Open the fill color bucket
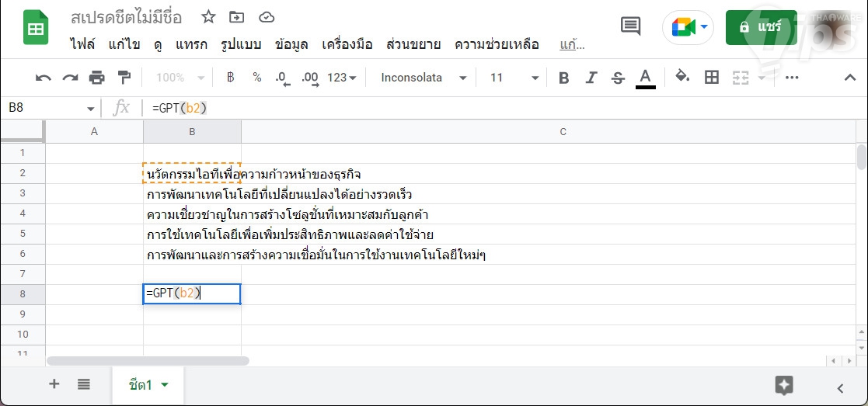 tap(682, 77)
